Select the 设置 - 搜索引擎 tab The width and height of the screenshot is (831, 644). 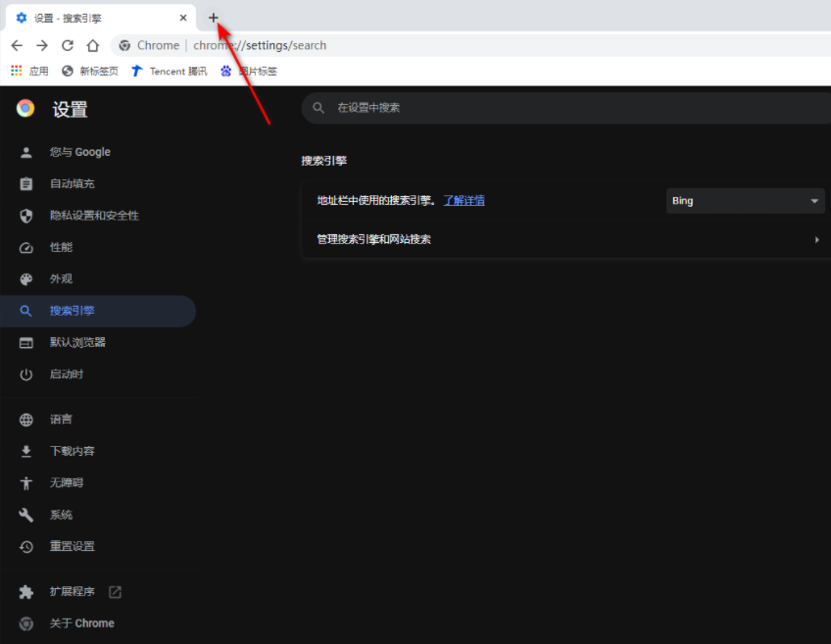click(x=101, y=18)
